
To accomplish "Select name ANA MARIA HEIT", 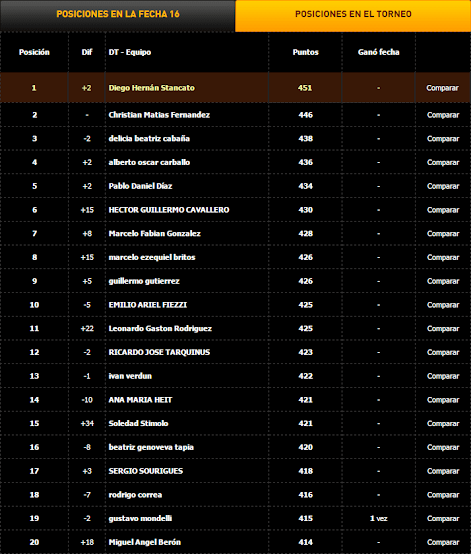I will coord(140,400).
